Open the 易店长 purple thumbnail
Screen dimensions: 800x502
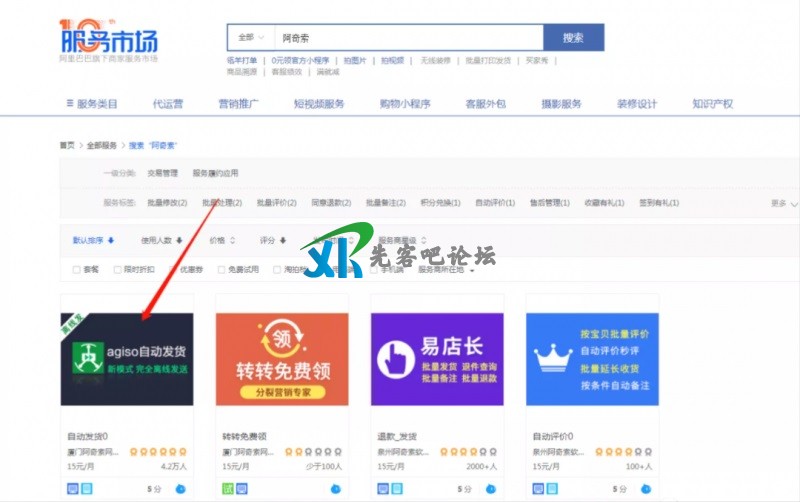click(437, 360)
